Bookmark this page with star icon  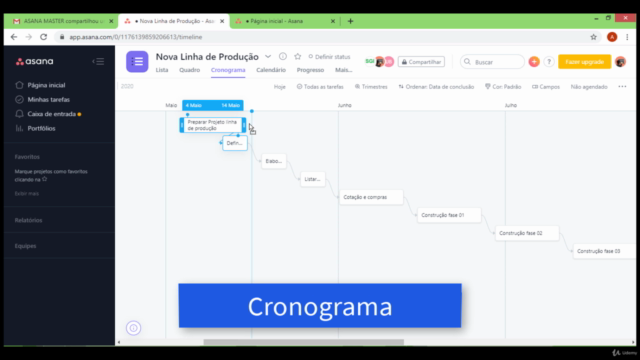pos(593,37)
